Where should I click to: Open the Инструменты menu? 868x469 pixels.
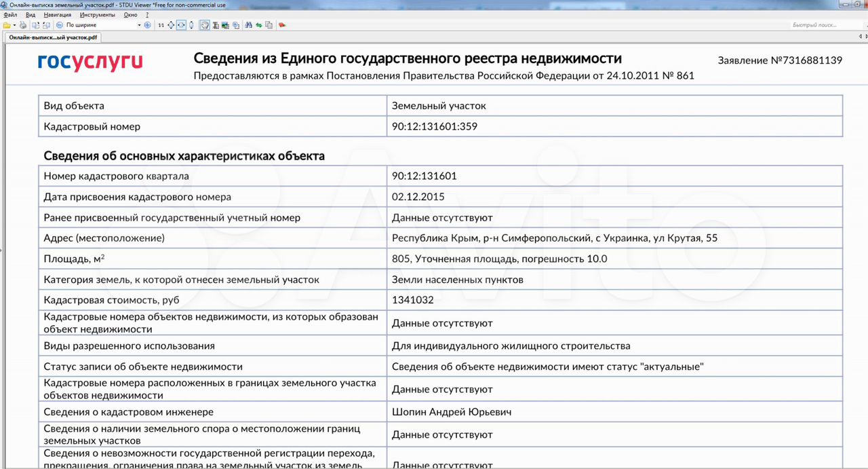pos(96,14)
